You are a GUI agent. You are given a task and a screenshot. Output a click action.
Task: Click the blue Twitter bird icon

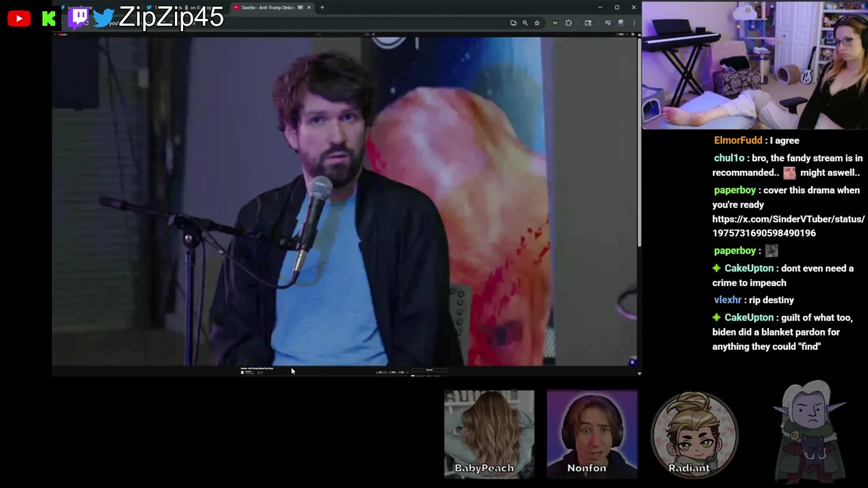point(104,18)
